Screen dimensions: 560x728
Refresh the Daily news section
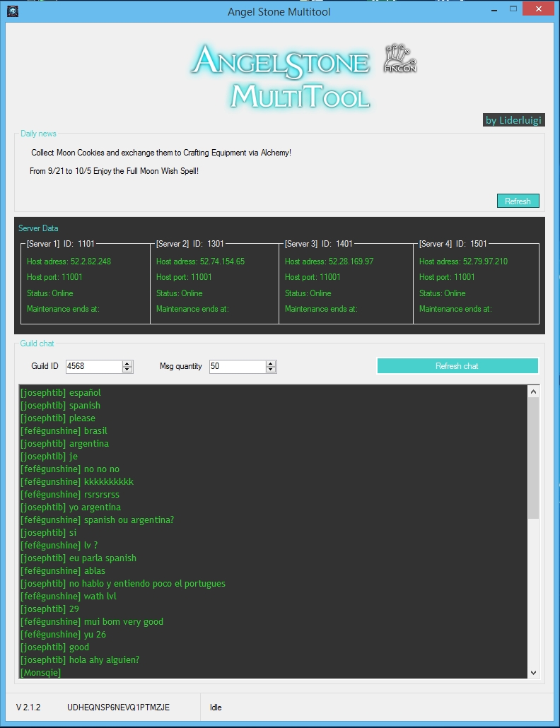[518, 201]
